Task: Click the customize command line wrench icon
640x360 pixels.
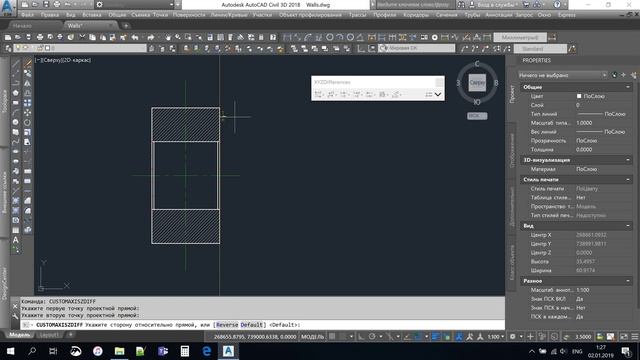Action: [x=15, y=316]
